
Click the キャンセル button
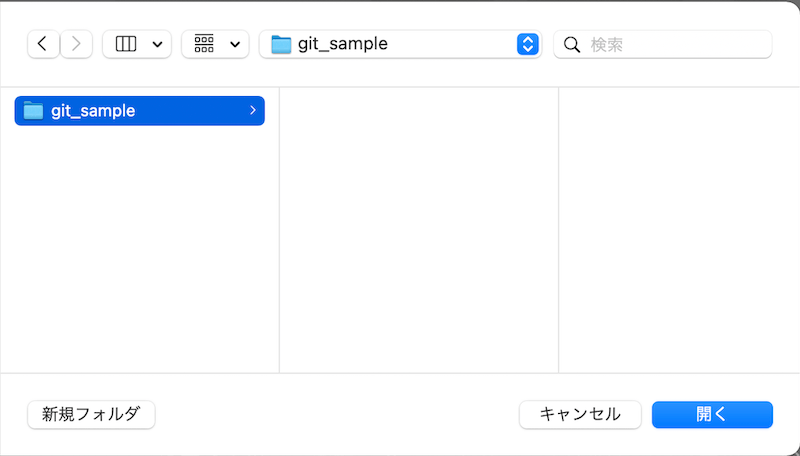pos(580,414)
